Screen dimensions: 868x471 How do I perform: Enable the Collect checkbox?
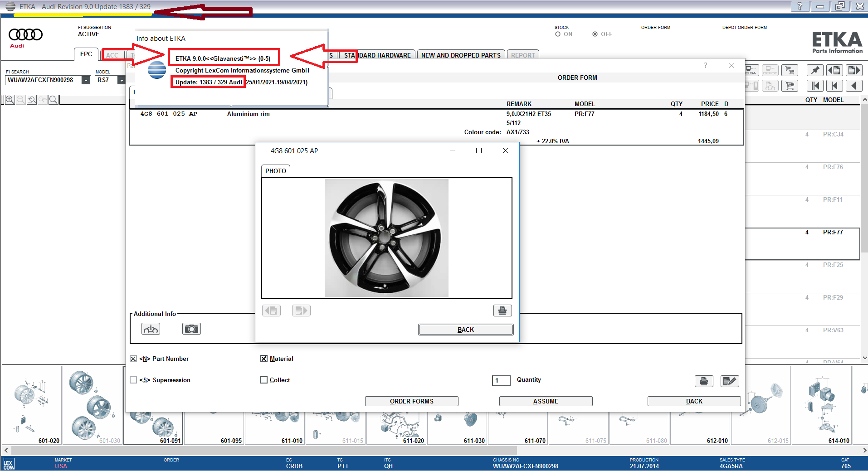(264, 380)
